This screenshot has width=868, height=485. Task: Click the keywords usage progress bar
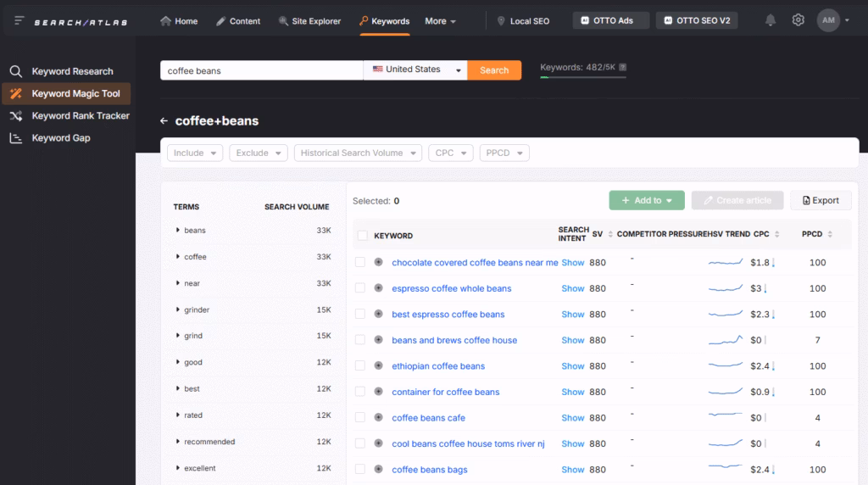tap(583, 77)
